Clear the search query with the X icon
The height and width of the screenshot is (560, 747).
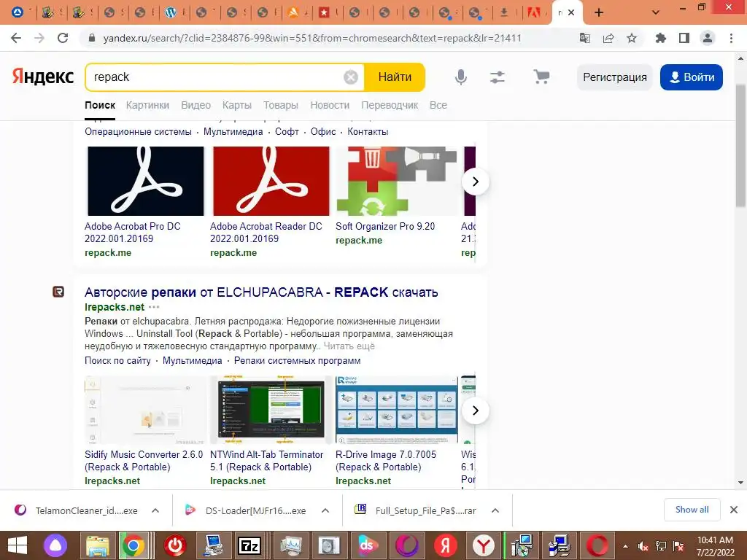[x=351, y=77]
